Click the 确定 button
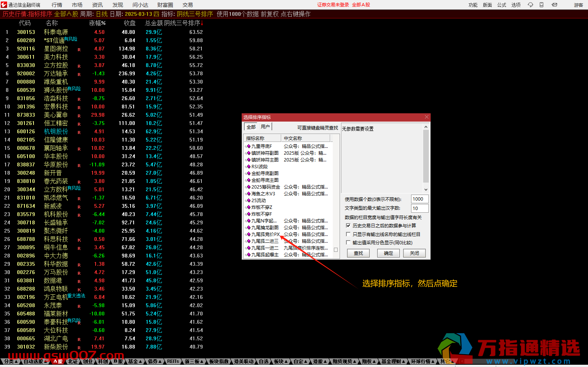Image resolution: width=588 pixels, height=367 pixels. (388, 253)
